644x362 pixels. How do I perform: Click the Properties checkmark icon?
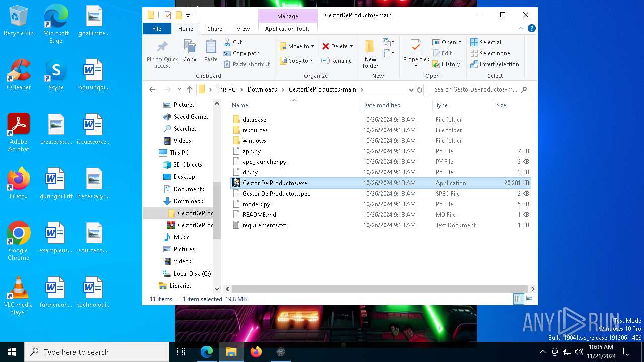point(416,47)
